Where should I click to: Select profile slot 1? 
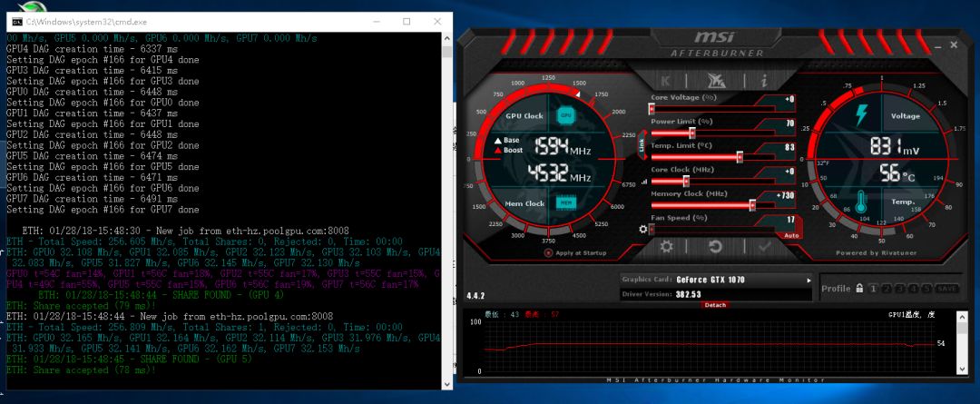pos(873,289)
